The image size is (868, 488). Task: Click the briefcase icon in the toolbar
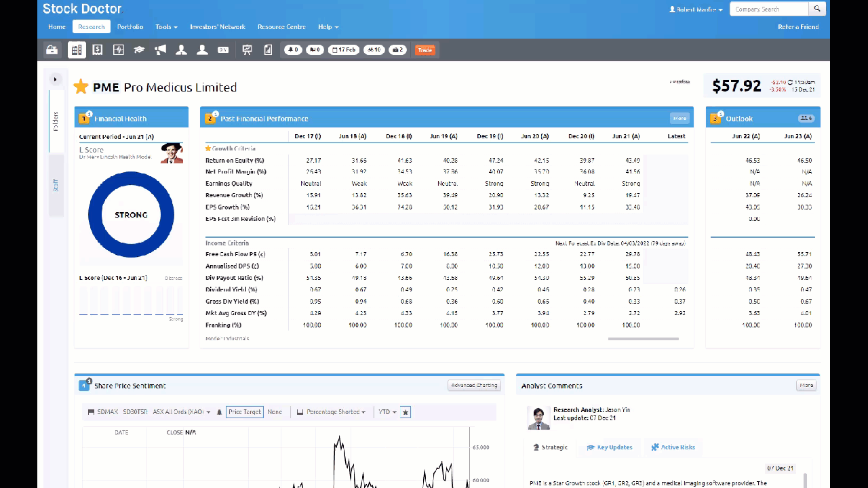pos(51,49)
